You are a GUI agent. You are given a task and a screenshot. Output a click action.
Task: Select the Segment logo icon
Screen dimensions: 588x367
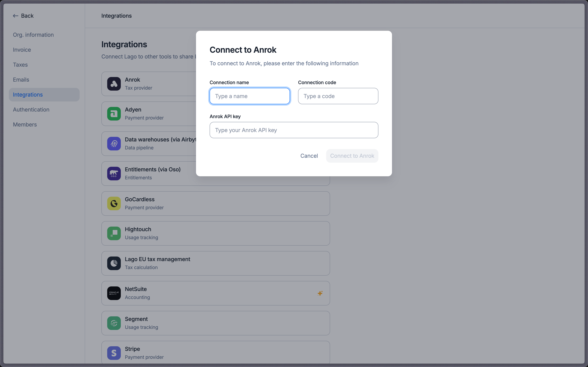114,323
